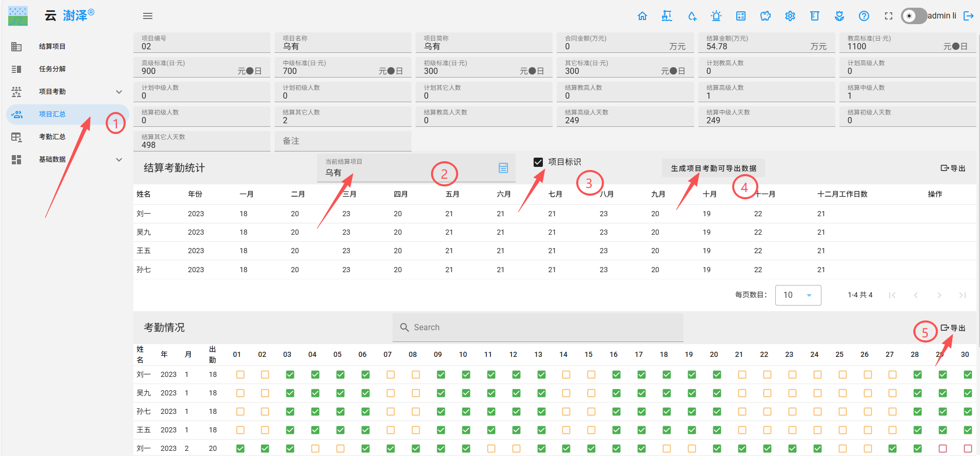The height and width of the screenshot is (456, 980).
Task: Click the home icon in top toolbar
Action: (642, 16)
